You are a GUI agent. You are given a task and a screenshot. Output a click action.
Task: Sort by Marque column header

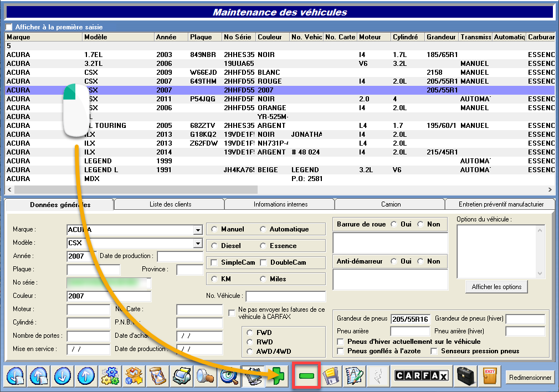(x=44, y=37)
